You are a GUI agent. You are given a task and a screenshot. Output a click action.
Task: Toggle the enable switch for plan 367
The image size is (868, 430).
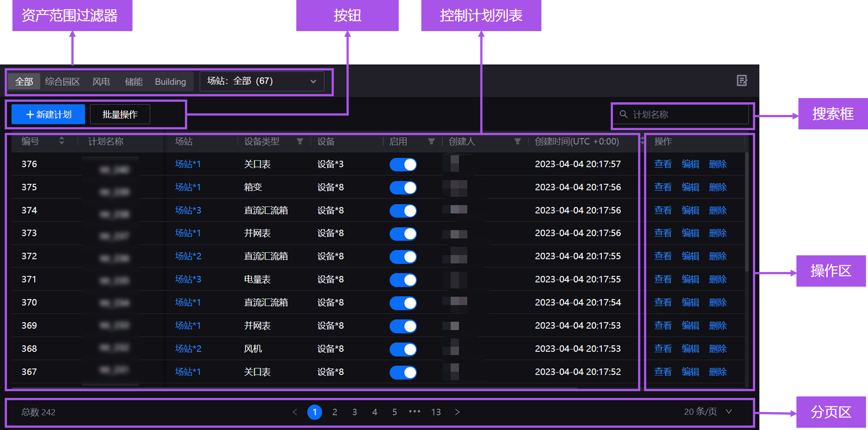(x=403, y=372)
